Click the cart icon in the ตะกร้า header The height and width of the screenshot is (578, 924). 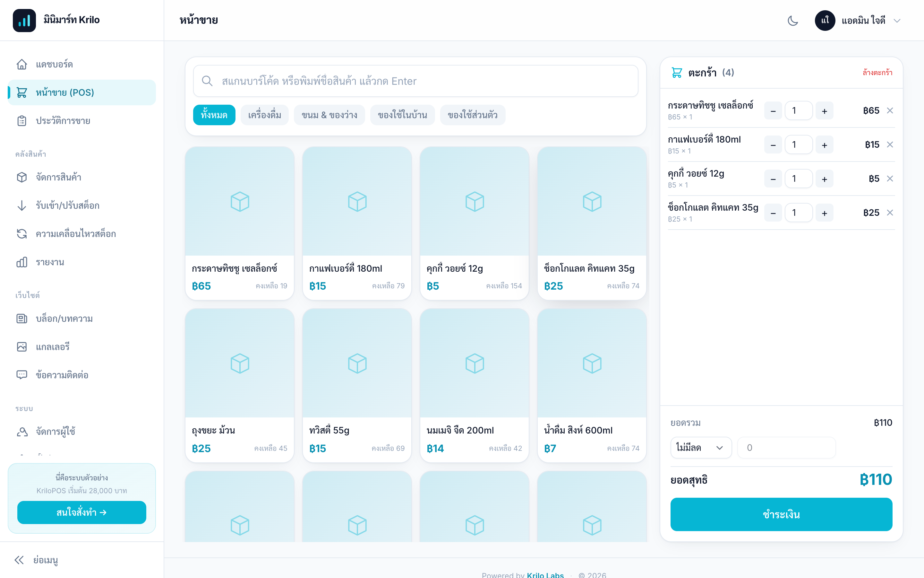(677, 73)
